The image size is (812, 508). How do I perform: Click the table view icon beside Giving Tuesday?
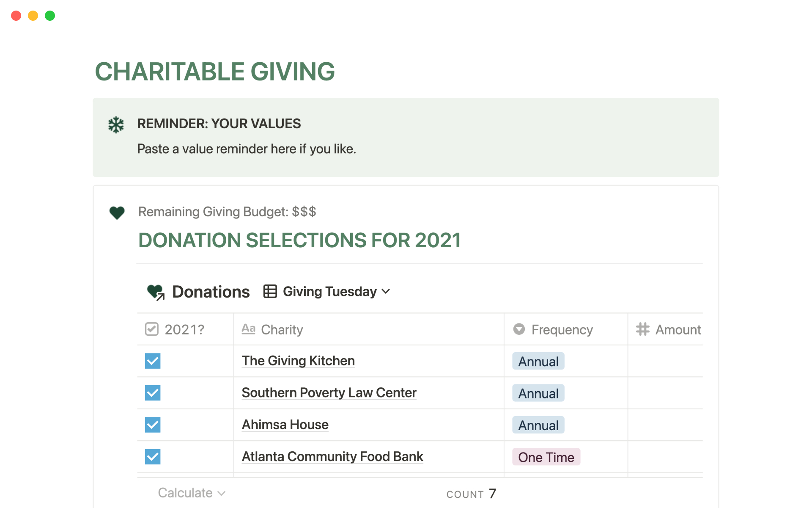(x=270, y=292)
